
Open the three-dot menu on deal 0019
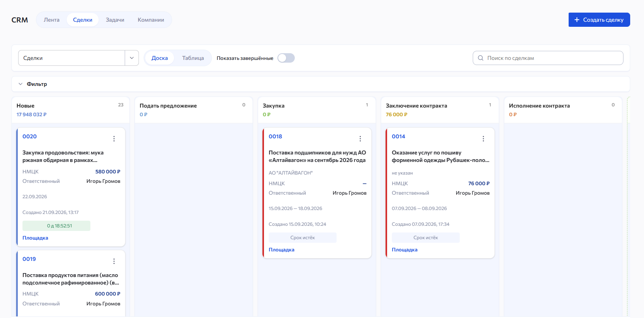point(114,261)
